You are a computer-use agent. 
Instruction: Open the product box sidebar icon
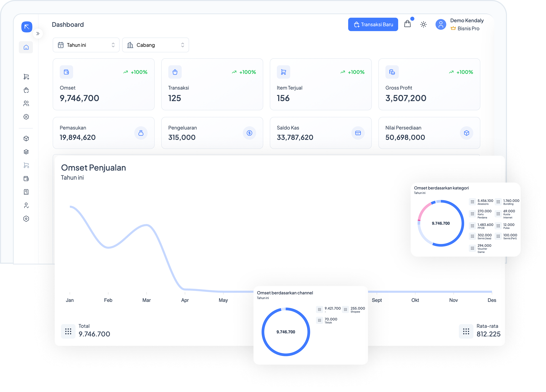point(26,138)
